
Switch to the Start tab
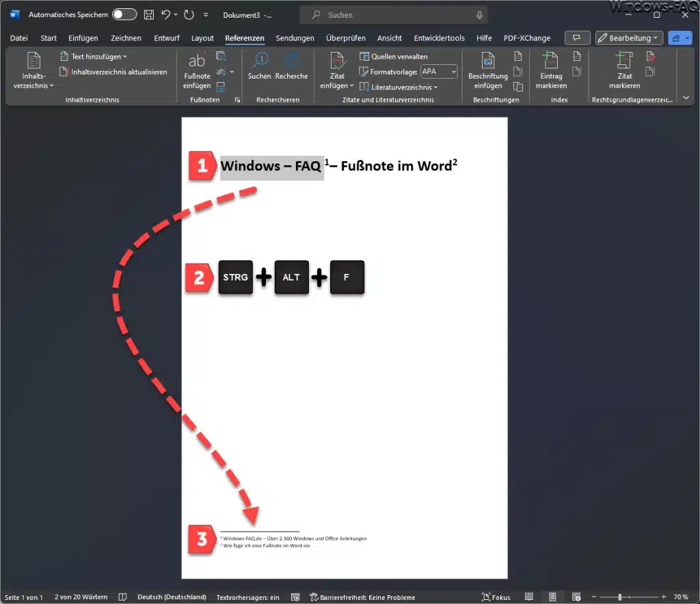click(49, 38)
